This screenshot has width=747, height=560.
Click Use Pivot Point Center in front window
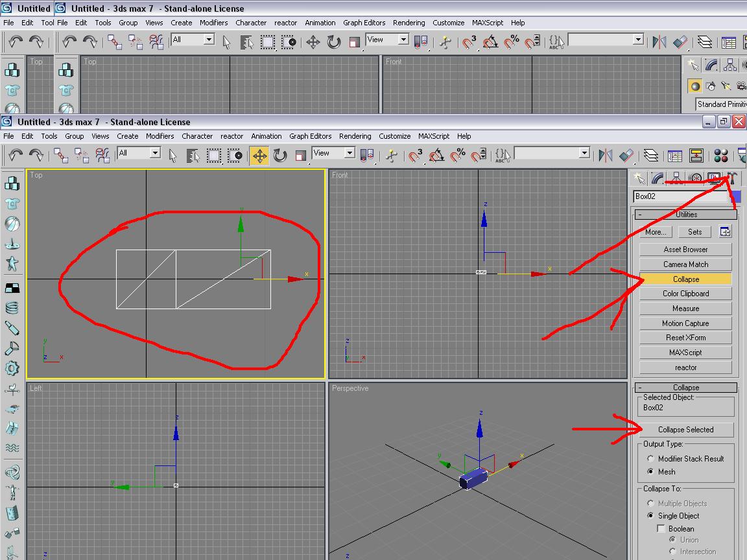coord(367,156)
